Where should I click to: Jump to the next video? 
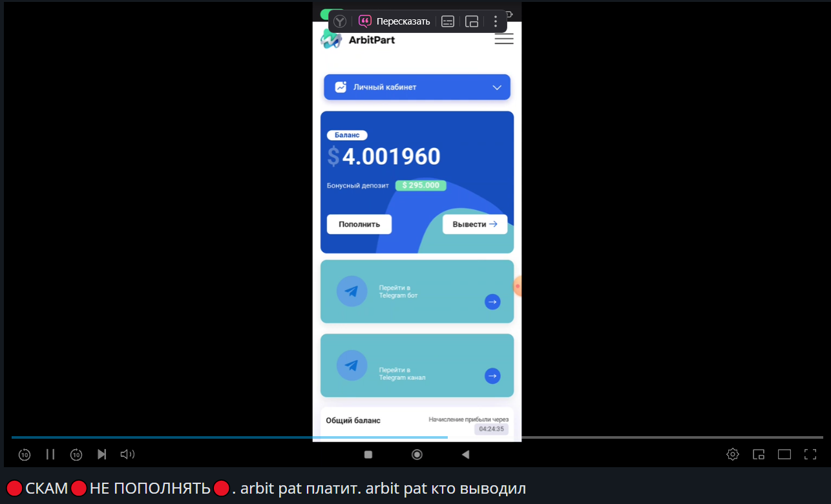pyautogui.click(x=101, y=454)
